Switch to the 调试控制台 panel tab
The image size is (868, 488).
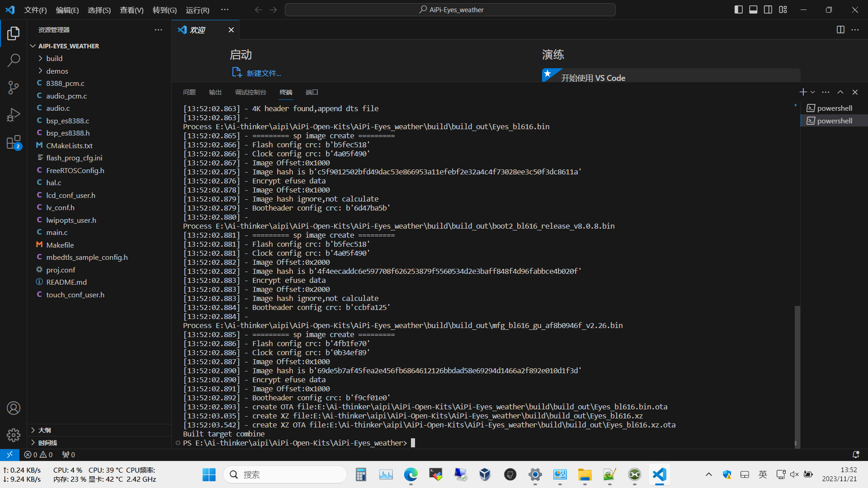pyautogui.click(x=250, y=92)
